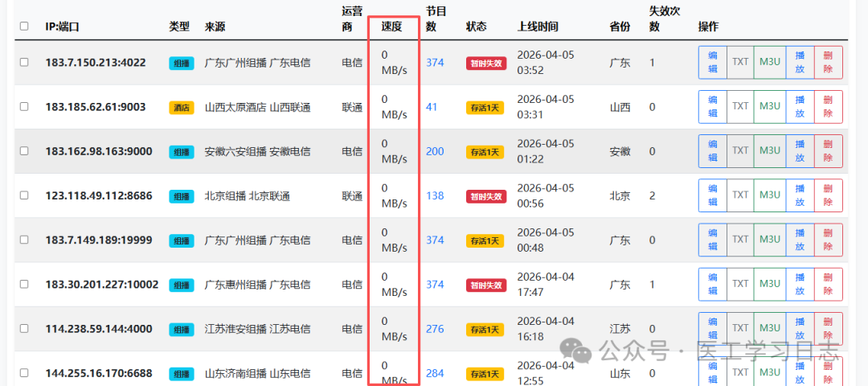Open program count 41 link
This screenshot has width=868, height=386.
click(x=432, y=107)
